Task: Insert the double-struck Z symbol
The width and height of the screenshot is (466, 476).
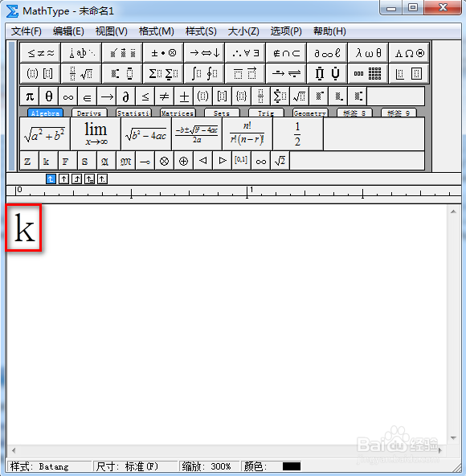Action: click(30, 161)
